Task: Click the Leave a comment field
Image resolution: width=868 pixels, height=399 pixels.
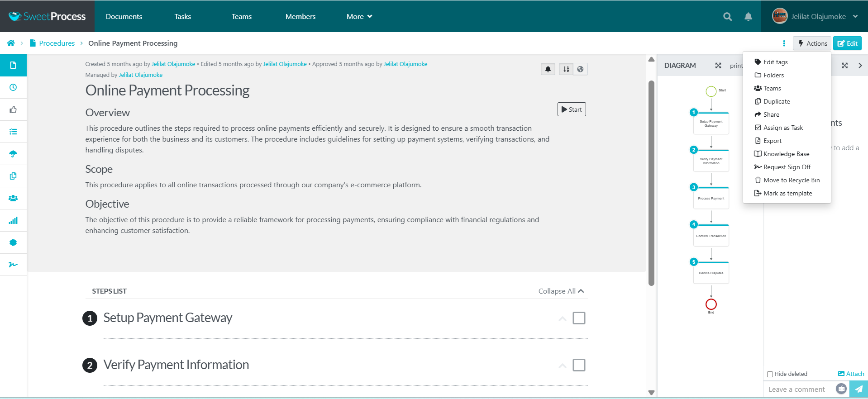Action: coord(798,389)
